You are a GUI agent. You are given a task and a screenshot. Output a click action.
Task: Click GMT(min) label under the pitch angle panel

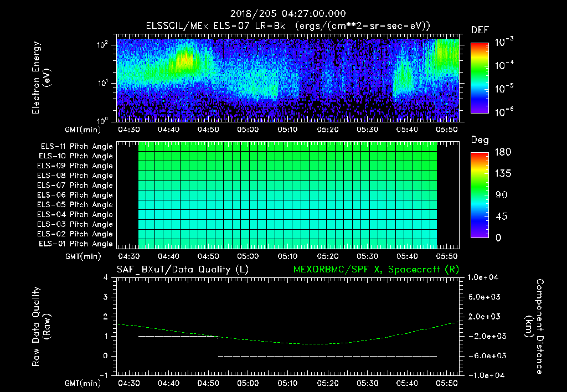click(x=83, y=256)
